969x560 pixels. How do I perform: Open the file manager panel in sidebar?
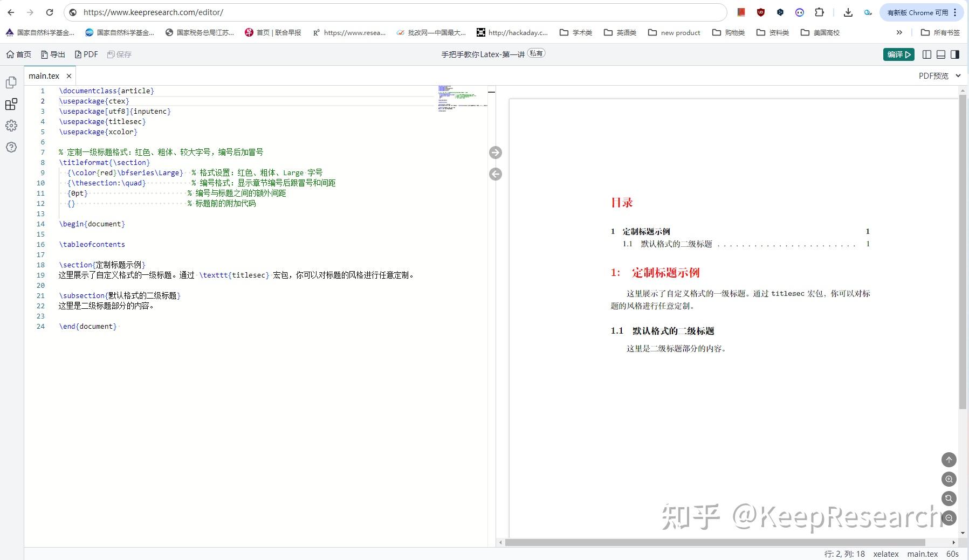point(11,82)
